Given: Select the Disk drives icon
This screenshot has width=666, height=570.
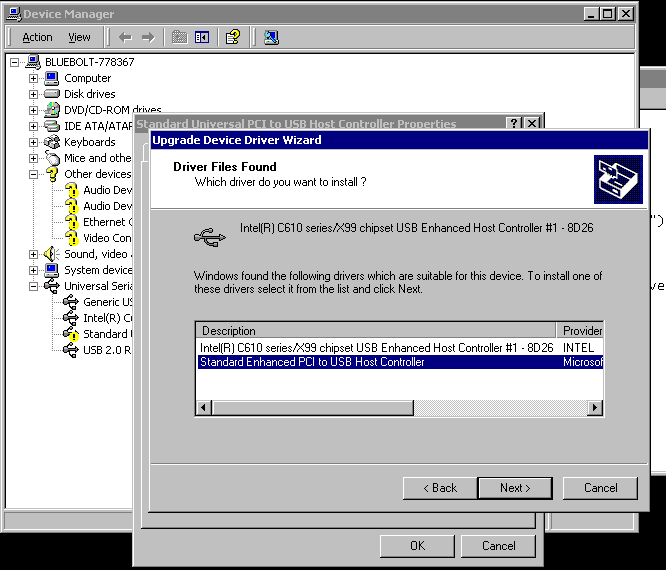Looking at the screenshot, I should [x=52, y=94].
